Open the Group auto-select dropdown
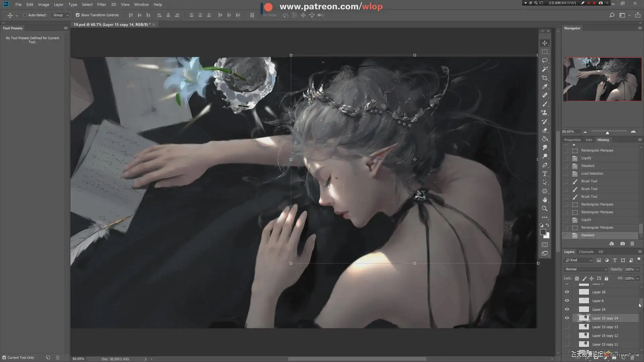 (x=61, y=15)
